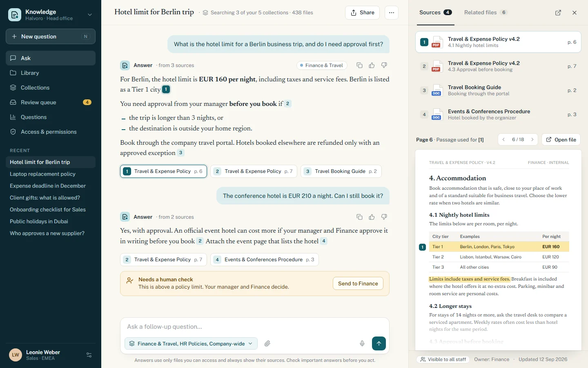
Task: Thumbs down the first answer
Action: tap(384, 65)
